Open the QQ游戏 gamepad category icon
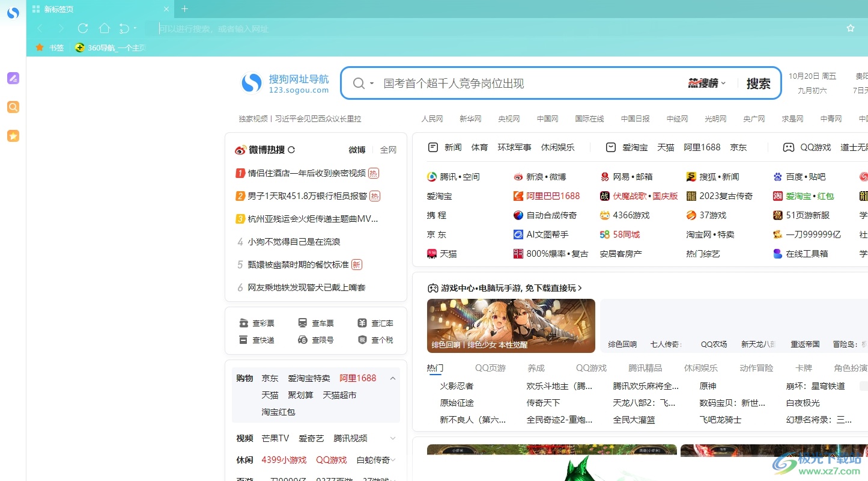 pos(789,147)
